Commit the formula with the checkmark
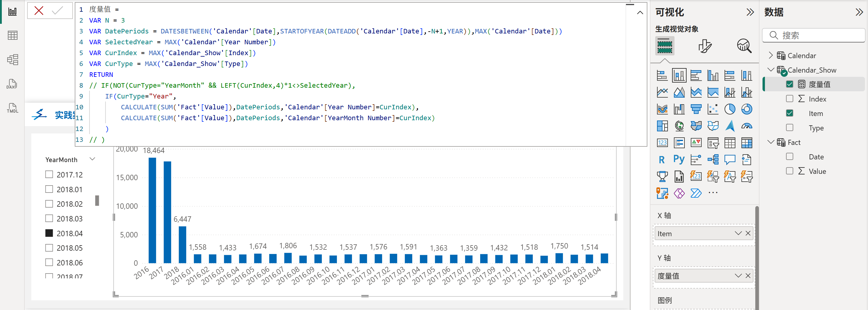 58,11
